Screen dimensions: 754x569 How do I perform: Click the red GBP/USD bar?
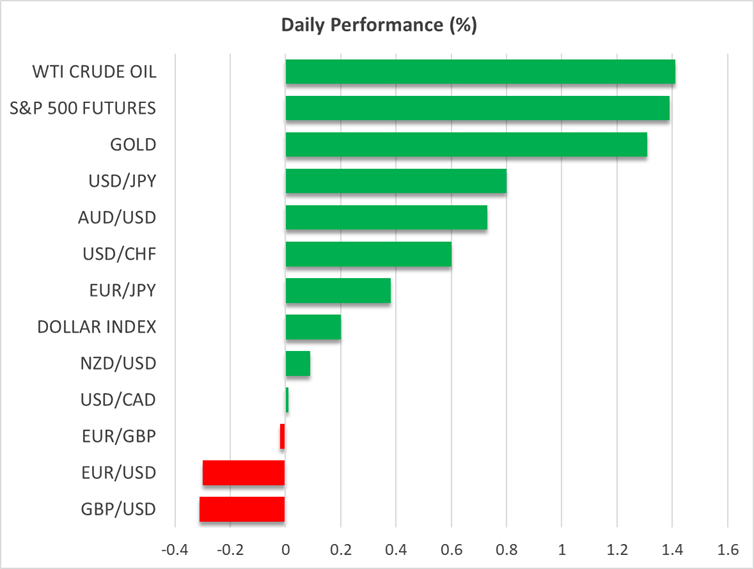coord(242,509)
